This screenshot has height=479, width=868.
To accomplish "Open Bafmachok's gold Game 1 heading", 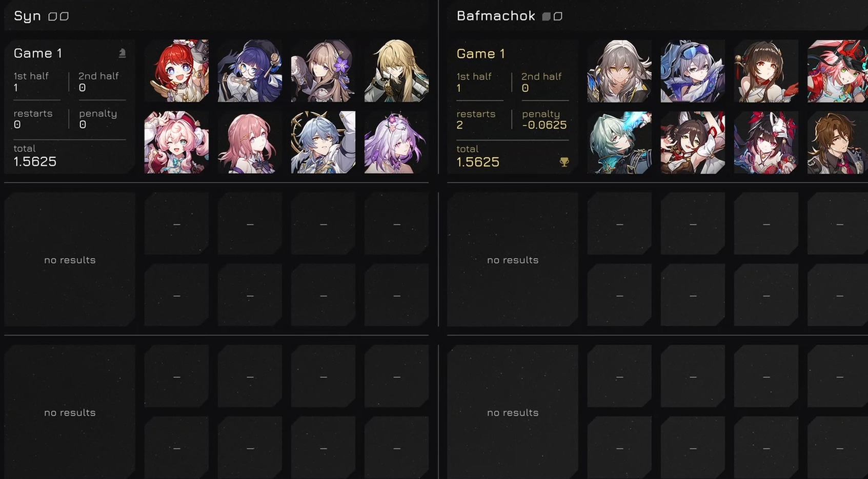I will pos(481,54).
